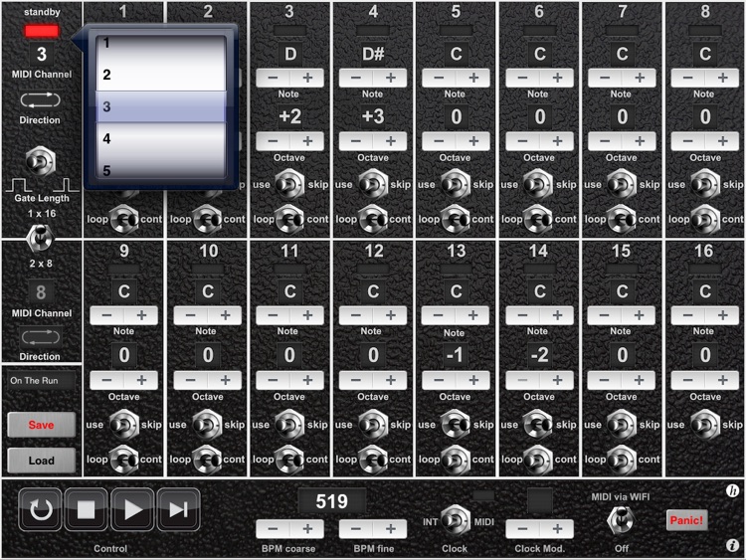This screenshot has width=746, height=560.
Task: Raise step 7 octave with plus
Action: pos(640,141)
